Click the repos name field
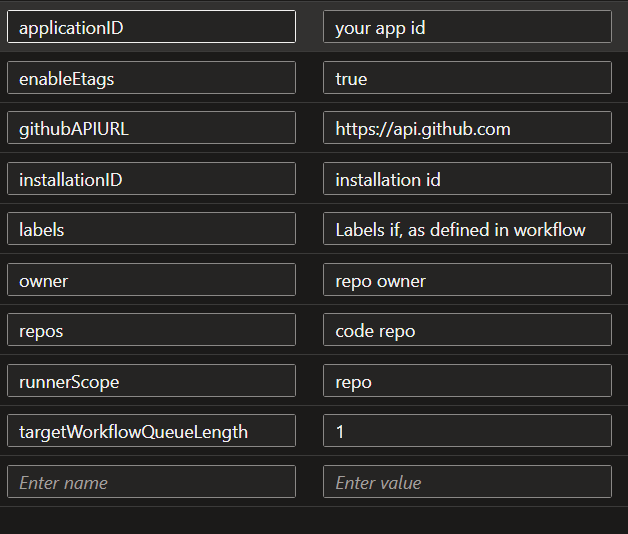Screen dimensions: 628x534 click(x=151, y=330)
